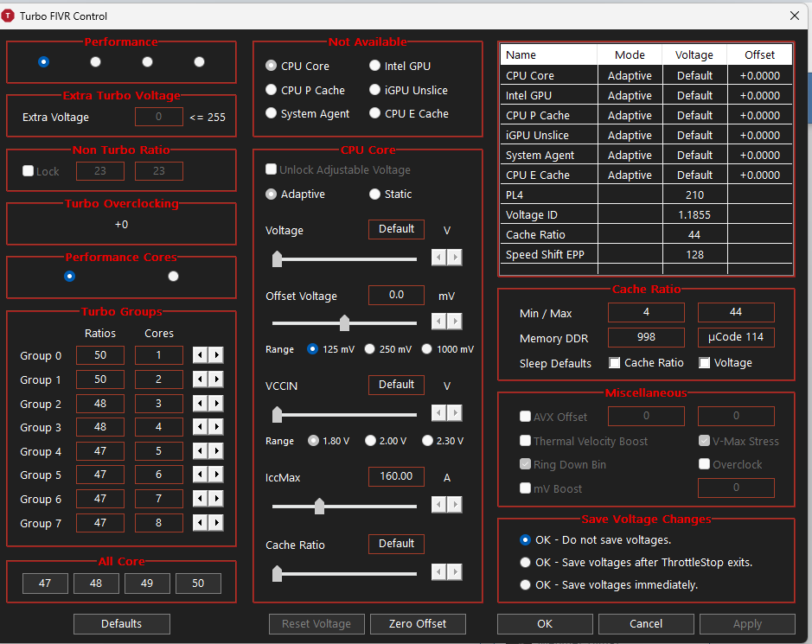
Task: Set All Core ratio to 48
Action: (96, 583)
